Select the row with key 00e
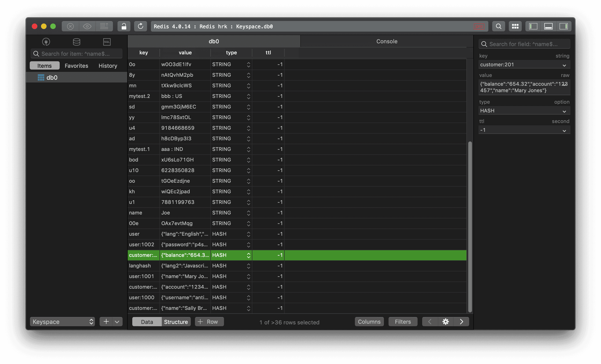 point(297,223)
